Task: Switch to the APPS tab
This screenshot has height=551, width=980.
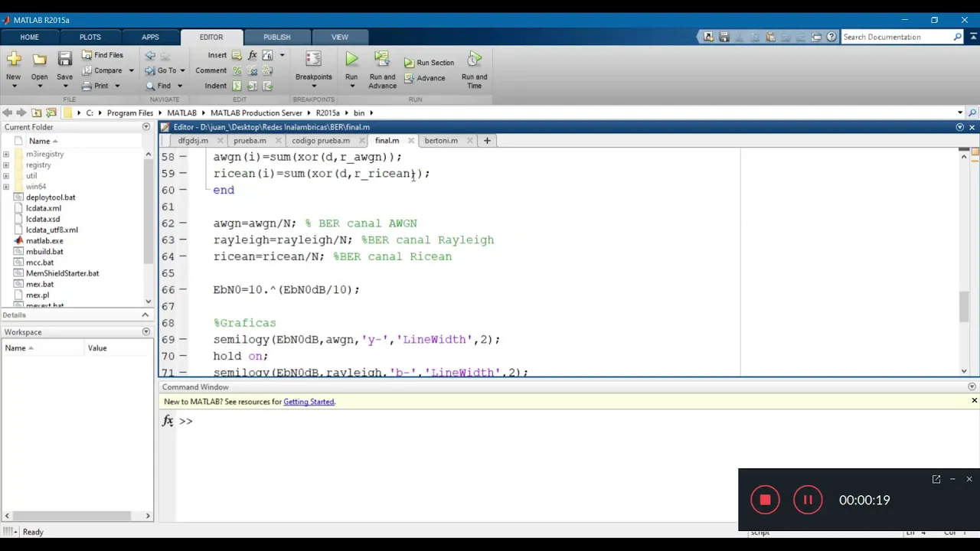Action: tap(150, 37)
